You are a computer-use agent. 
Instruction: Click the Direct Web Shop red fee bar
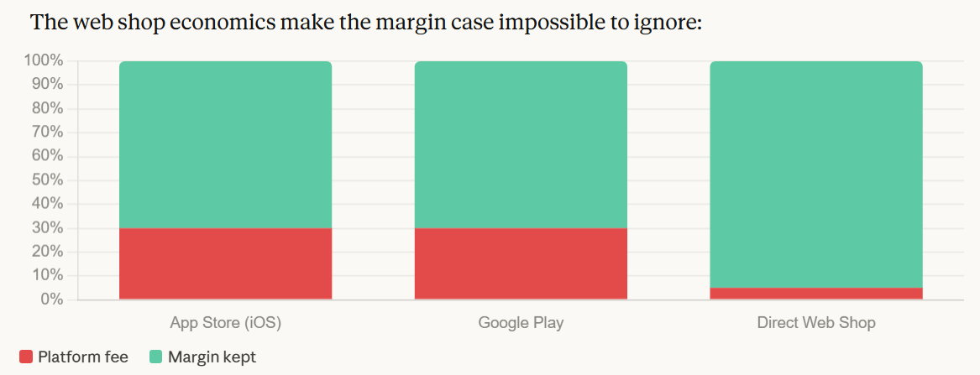pyautogui.click(x=816, y=294)
